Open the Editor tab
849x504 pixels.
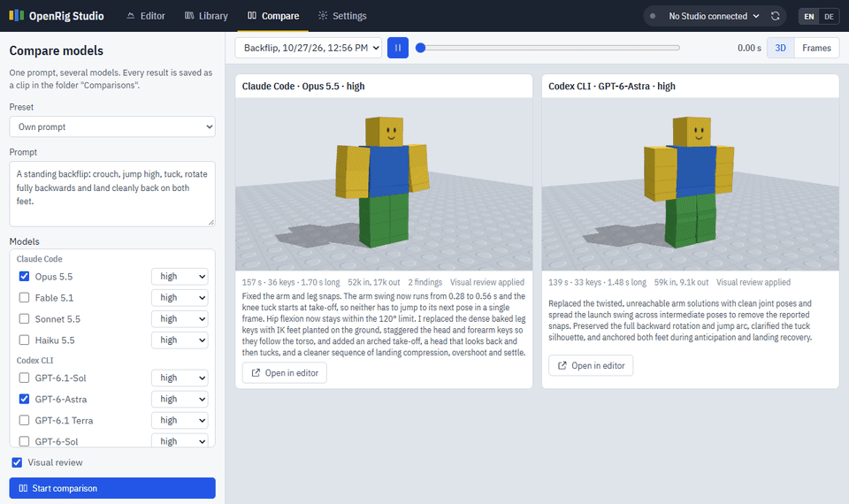click(146, 16)
